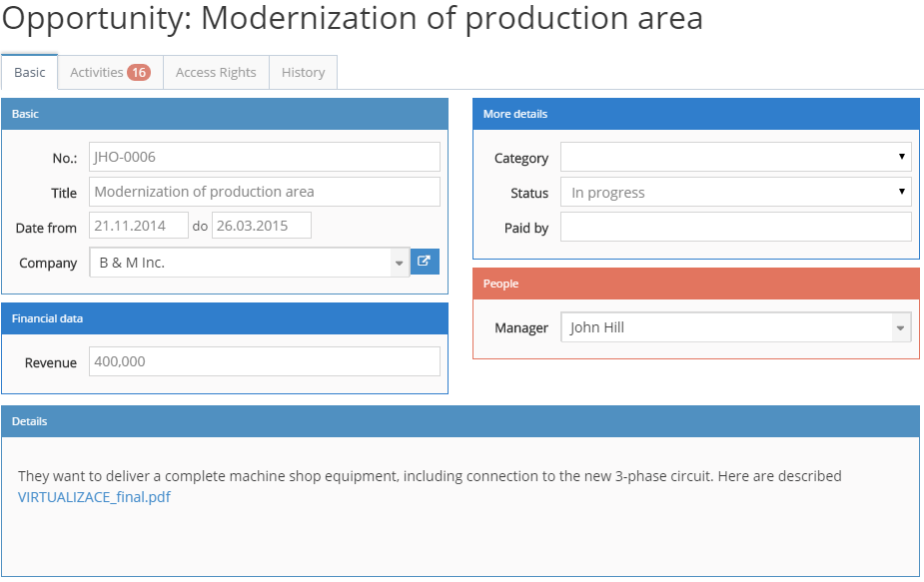Click the Revenue field showing 400,000
Image resolution: width=924 pixels, height=582 pixels.
pos(265,361)
